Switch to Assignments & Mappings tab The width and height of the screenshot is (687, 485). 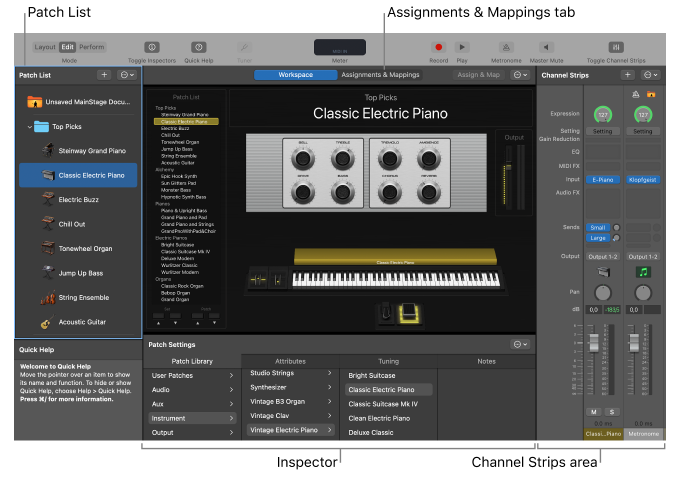pos(380,75)
